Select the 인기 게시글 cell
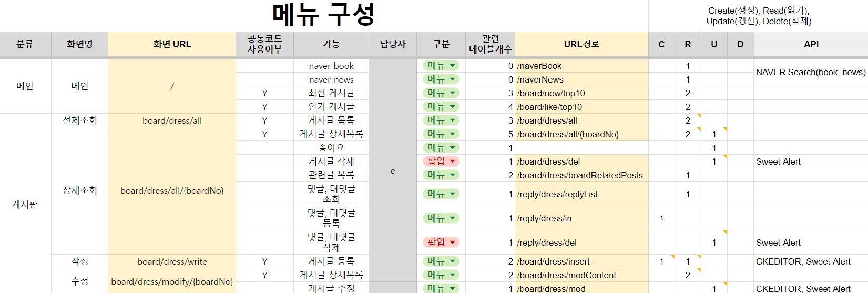The height and width of the screenshot is (293, 868). (331, 107)
